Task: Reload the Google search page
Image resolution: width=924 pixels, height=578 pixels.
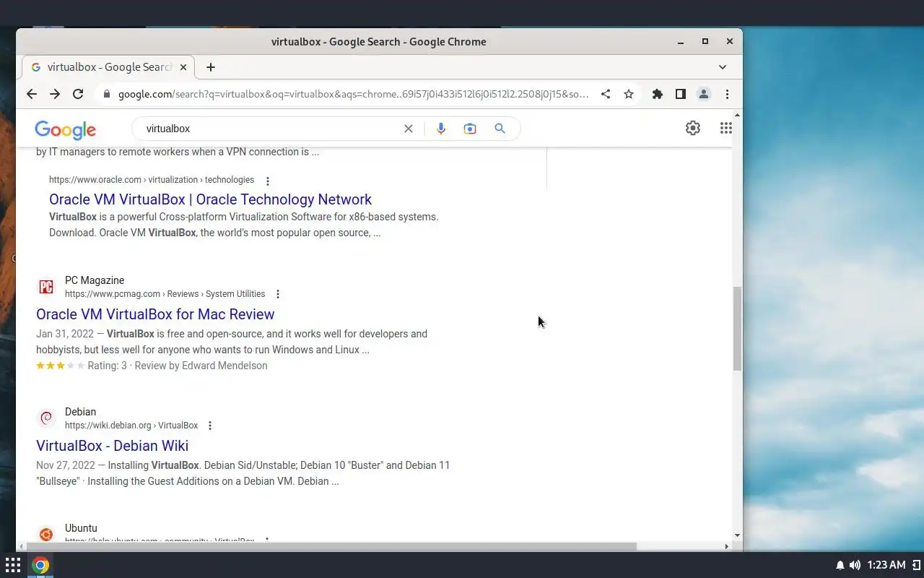Action: (78, 94)
